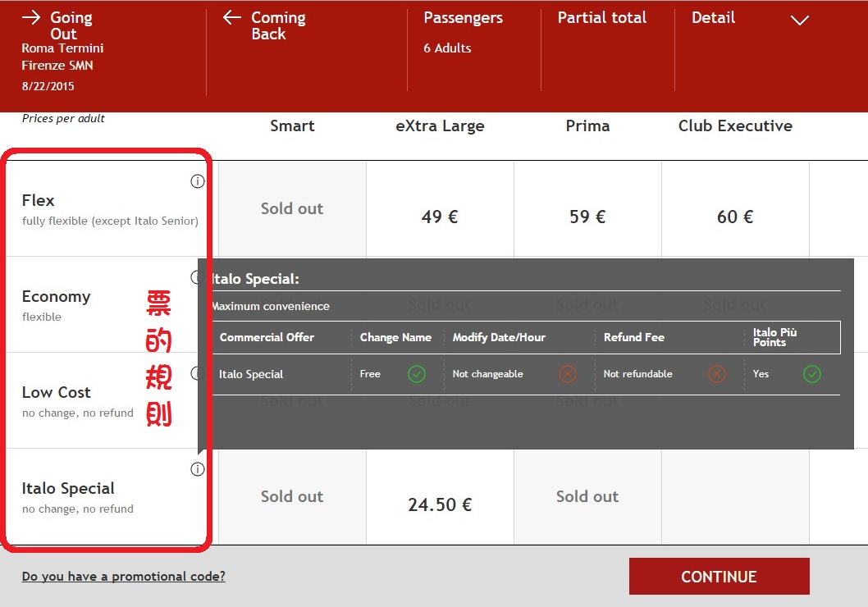The width and height of the screenshot is (868, 607).
Task: Click Firenze SMN station name
Action: click(x=57, y=66)
